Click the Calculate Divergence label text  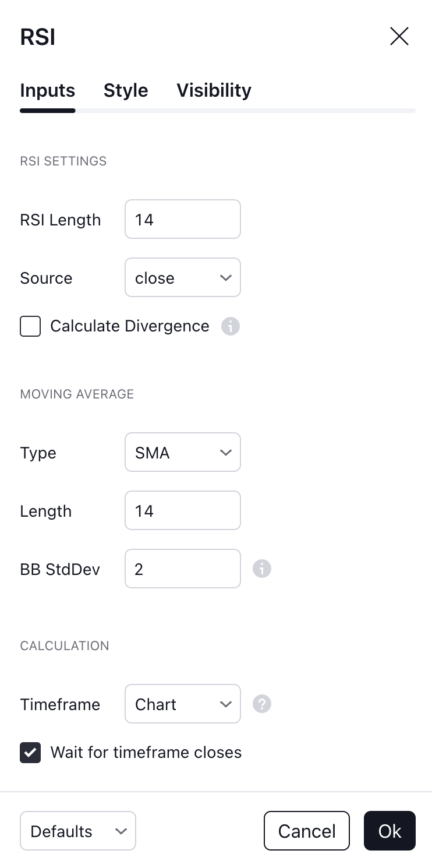point(130,326)
